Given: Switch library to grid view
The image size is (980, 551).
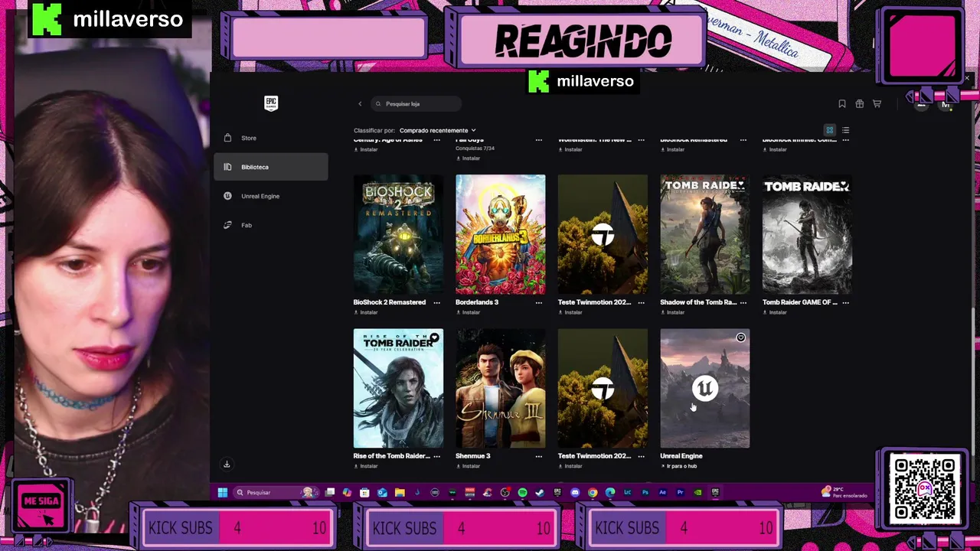Looking at the screenshot, I should point(829,130).
